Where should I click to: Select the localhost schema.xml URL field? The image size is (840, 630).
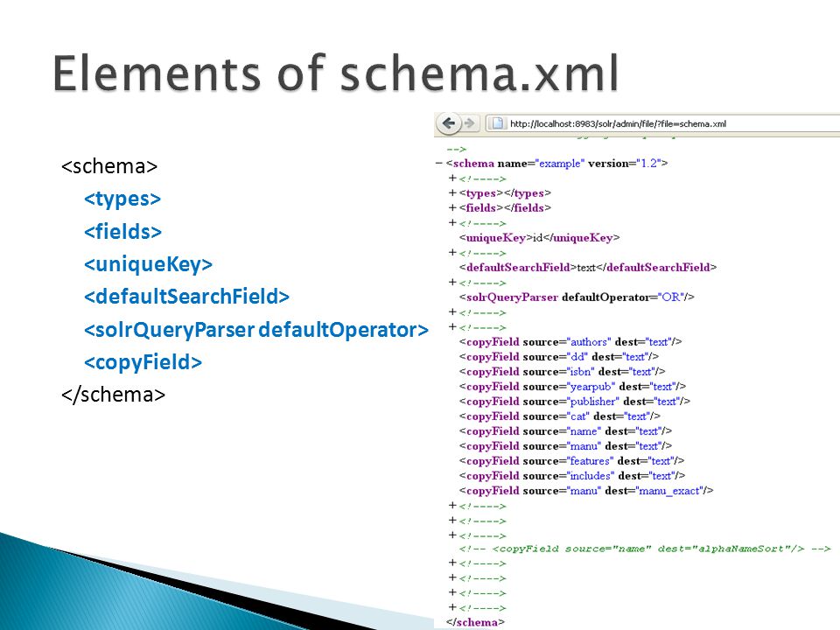[662, 123]
